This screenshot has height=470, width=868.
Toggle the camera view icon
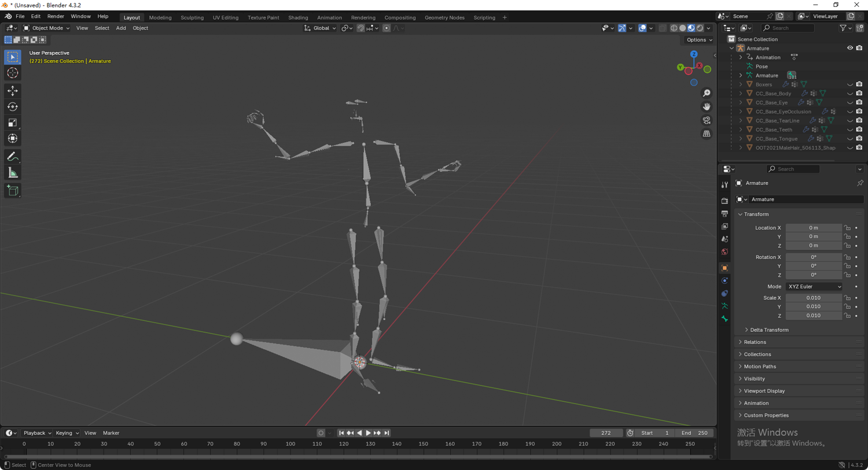(x=707, y=120)
